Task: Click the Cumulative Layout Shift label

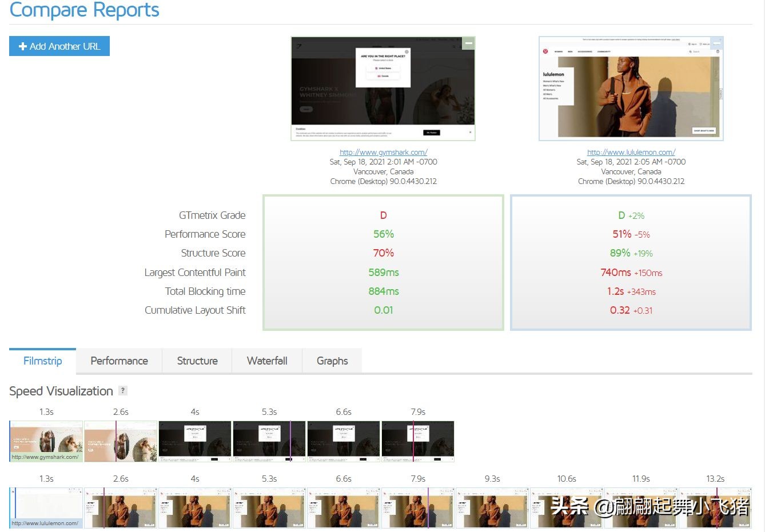Action: point(195,310)
